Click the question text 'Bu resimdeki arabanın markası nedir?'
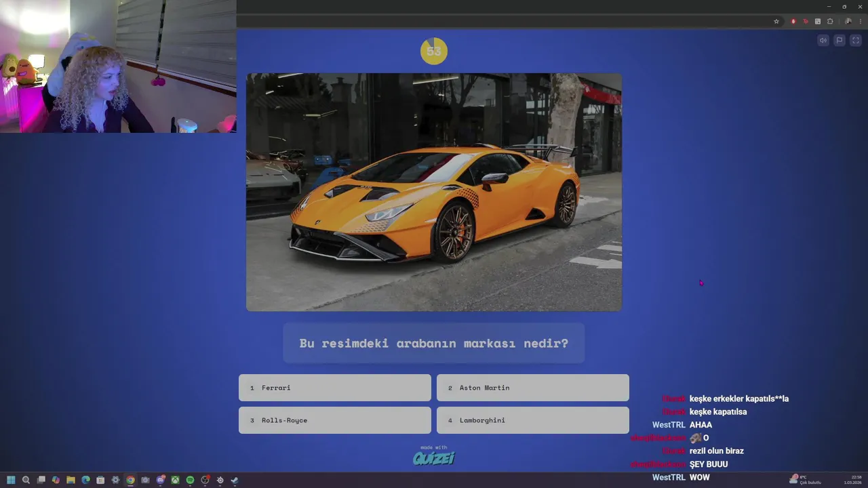Screen dimensions: 868x488 point(434,343)
